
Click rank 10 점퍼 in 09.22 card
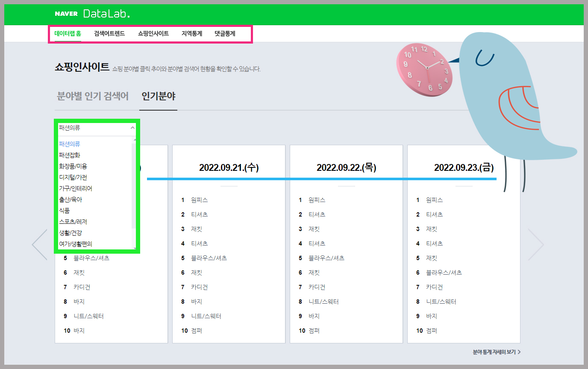314,331
